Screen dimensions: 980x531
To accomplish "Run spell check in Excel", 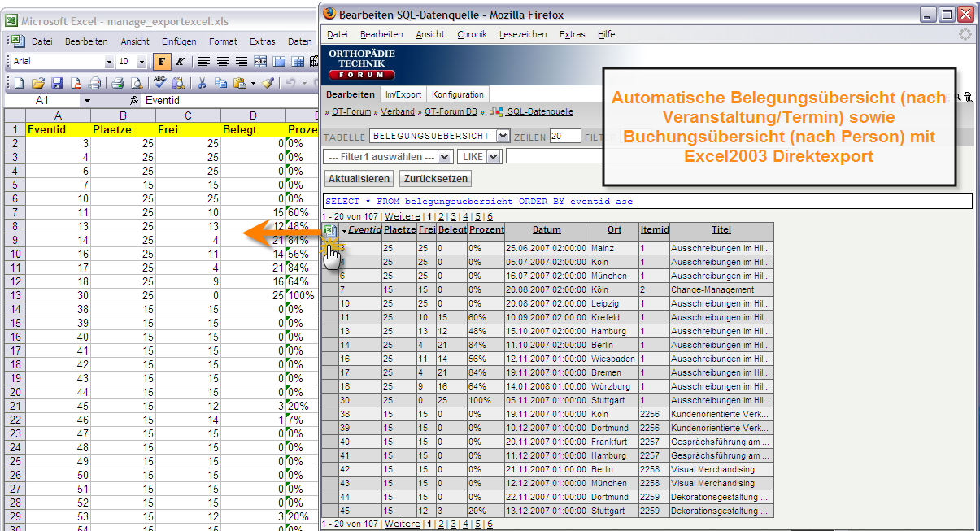I will coord(159,83).
